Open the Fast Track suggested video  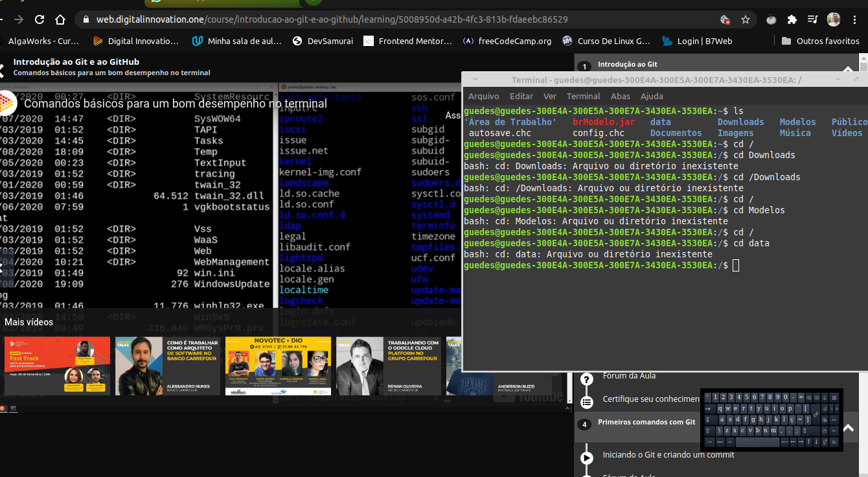(57, 366)
